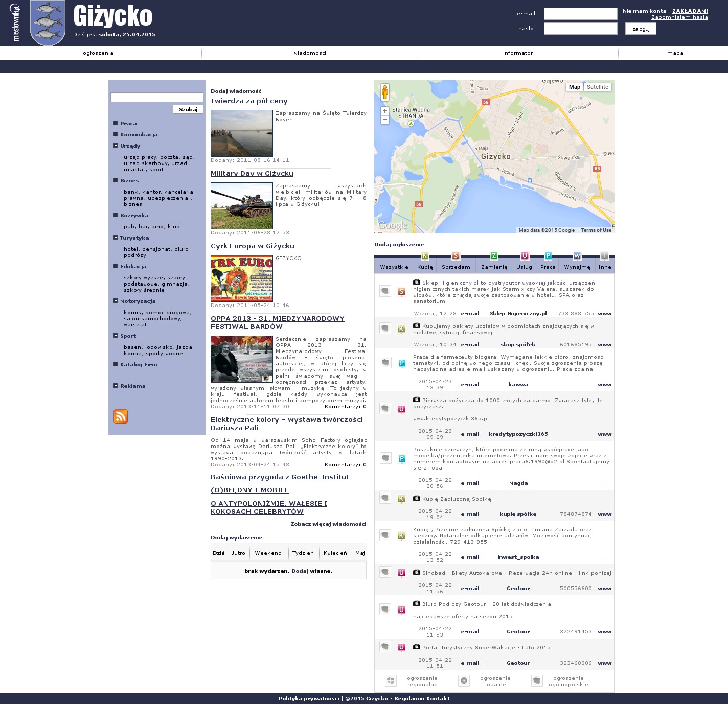This screenshot has width=728, height=704.
Task: Click the orange RSS feed icon
Action: point(121,416)
